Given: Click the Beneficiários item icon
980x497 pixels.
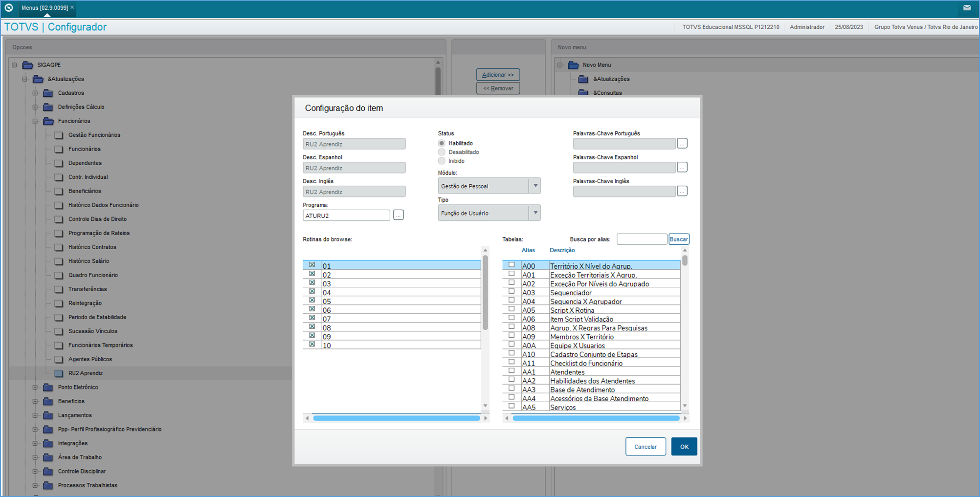Looking at the screenshot, I should pyautogui.click(x=59, y=191).
